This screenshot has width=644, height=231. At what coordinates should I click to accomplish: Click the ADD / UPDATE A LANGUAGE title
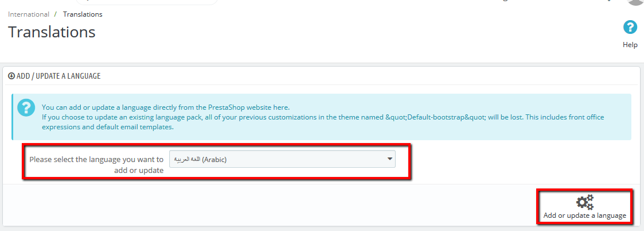[x=58, y=76]
